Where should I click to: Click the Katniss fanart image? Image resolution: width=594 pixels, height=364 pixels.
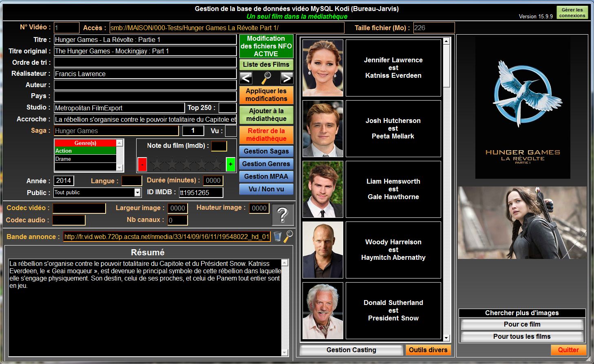tap(522, 223)
